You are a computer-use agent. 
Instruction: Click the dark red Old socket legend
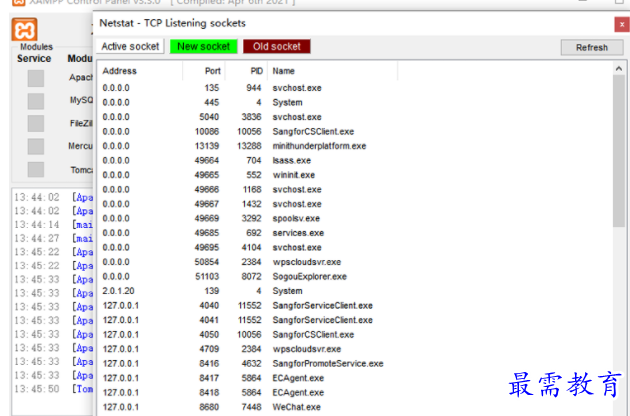click(276, 46)
